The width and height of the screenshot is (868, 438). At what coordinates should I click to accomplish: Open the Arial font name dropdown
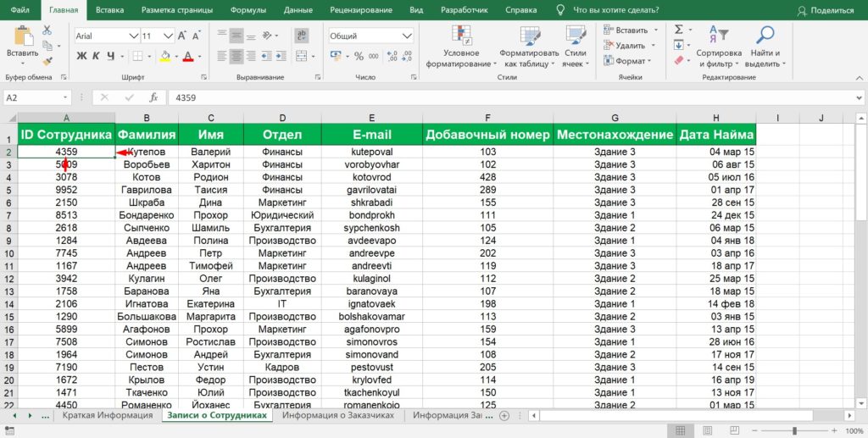(x=106, y=36)
